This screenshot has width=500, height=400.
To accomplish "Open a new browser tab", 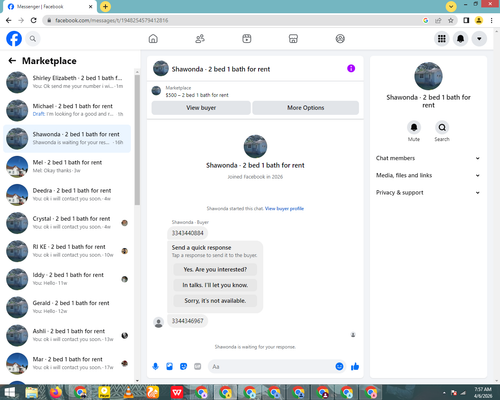I will tap(105, 6).
